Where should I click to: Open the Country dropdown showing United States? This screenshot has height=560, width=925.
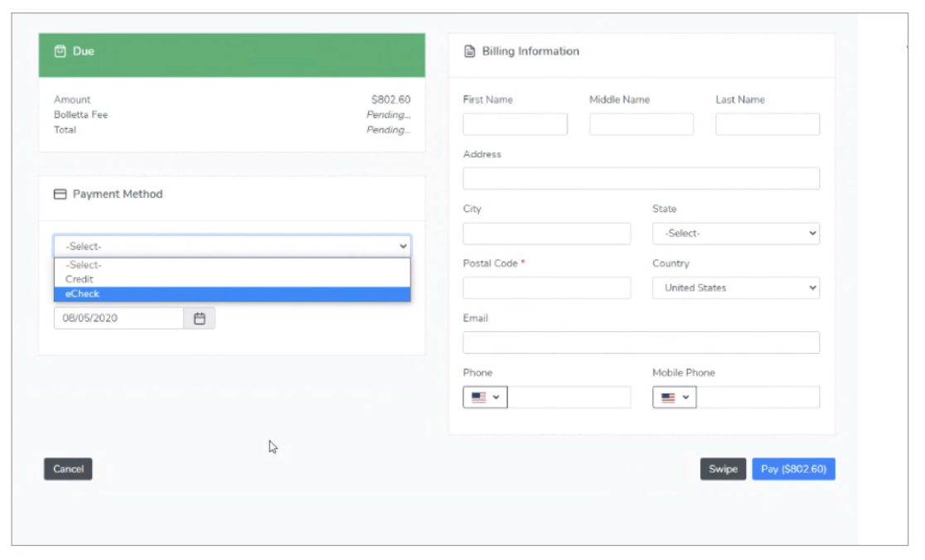[x=735, y=288]
